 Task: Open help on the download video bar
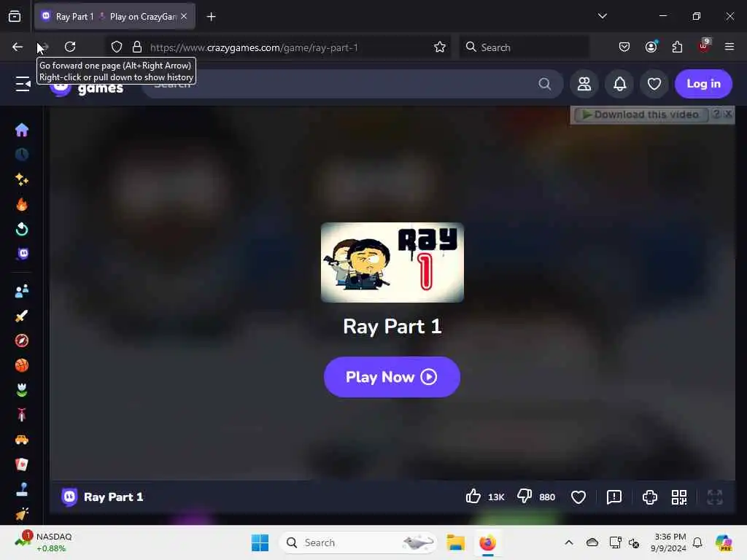[x=716, y=114]
